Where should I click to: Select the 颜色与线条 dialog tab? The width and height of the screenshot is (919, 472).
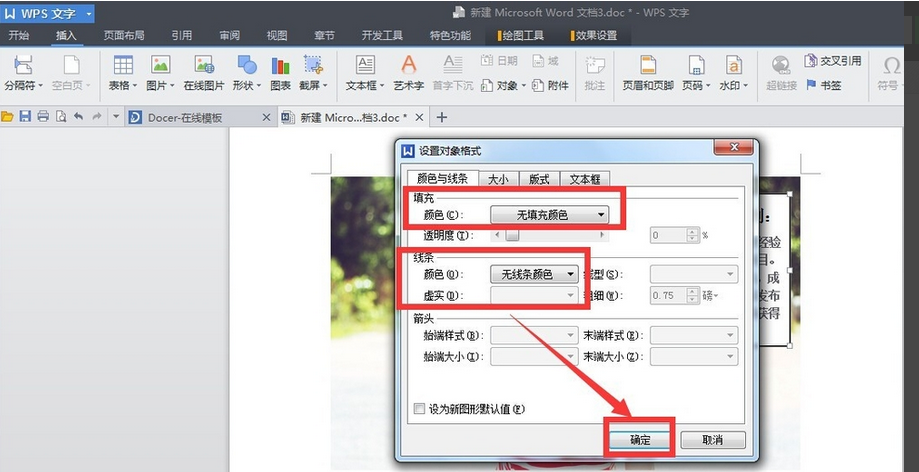(442, 178)
